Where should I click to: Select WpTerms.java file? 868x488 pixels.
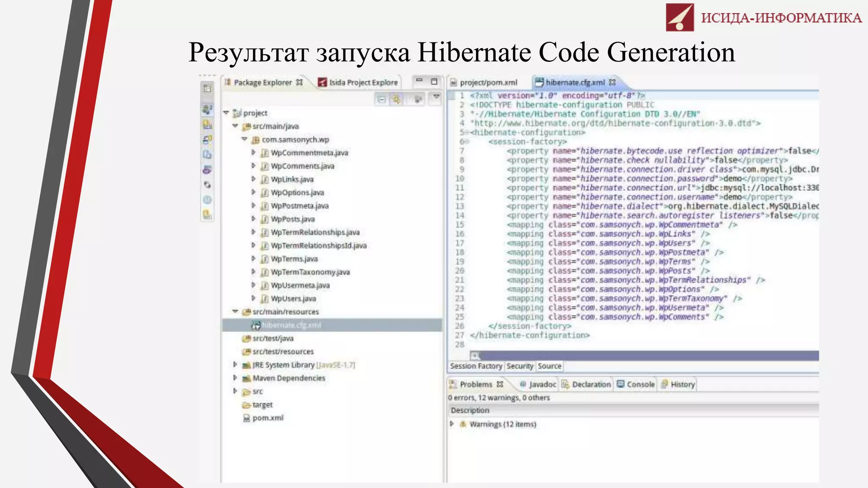tap(294, 259)
